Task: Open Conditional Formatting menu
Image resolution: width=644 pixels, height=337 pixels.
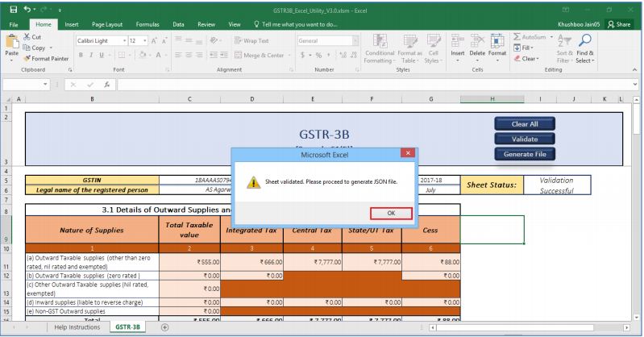Action: click(x=380, y=48)
